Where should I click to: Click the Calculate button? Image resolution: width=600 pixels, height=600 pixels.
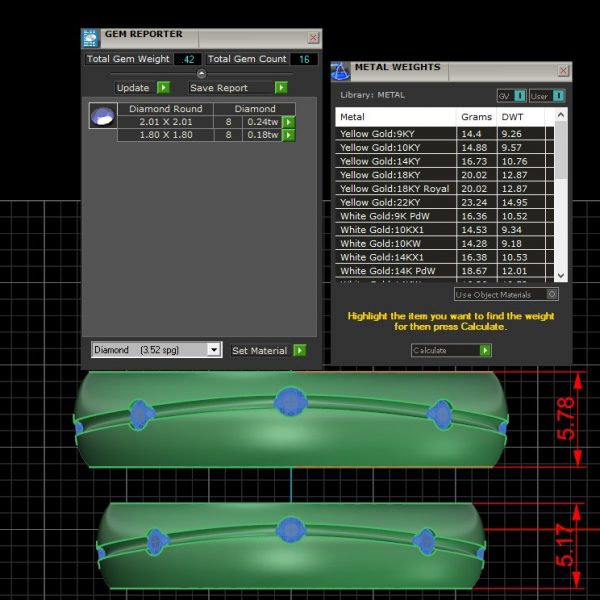451,350
